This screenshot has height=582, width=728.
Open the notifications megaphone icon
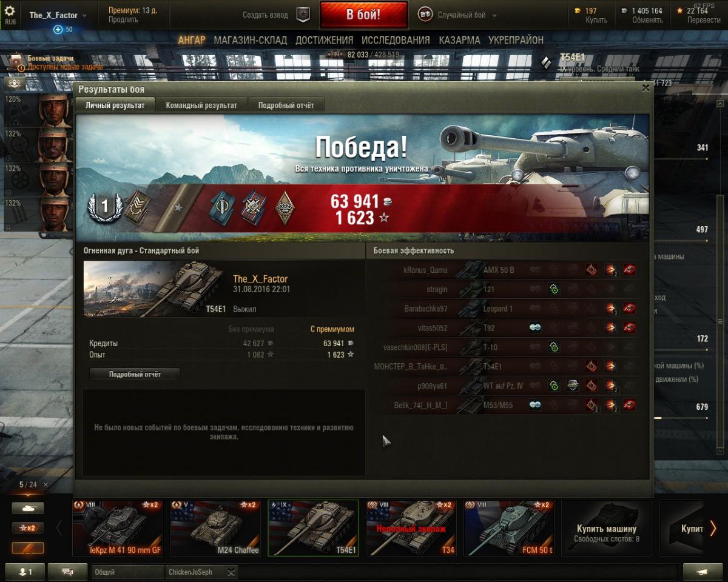(x=703, y=571)
